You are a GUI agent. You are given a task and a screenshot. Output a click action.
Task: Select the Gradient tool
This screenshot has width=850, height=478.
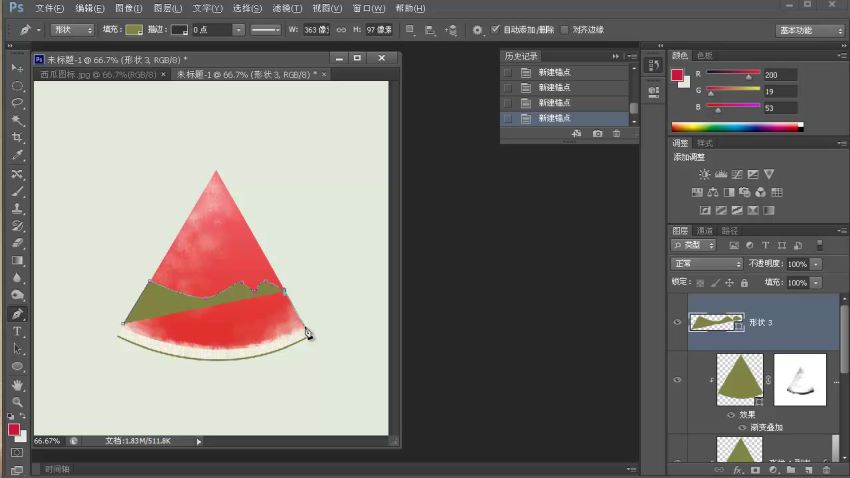coord(17,261)
